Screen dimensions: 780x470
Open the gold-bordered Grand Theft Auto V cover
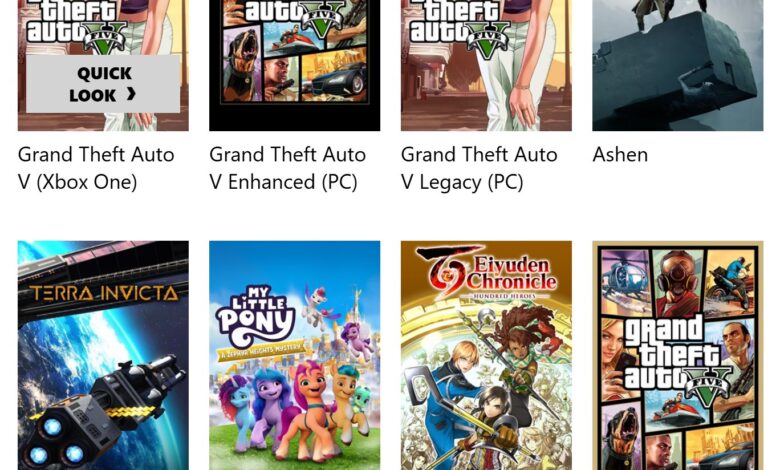click(x=678, y=356)
